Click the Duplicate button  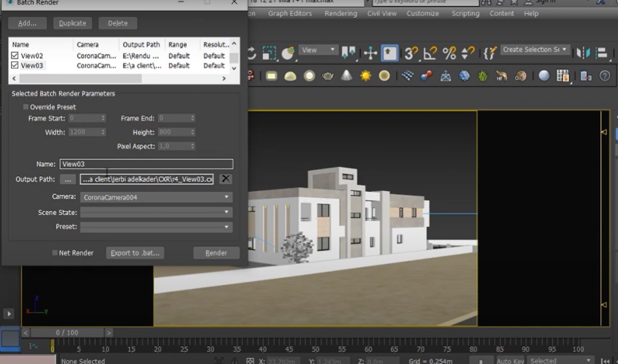[73, 23]
